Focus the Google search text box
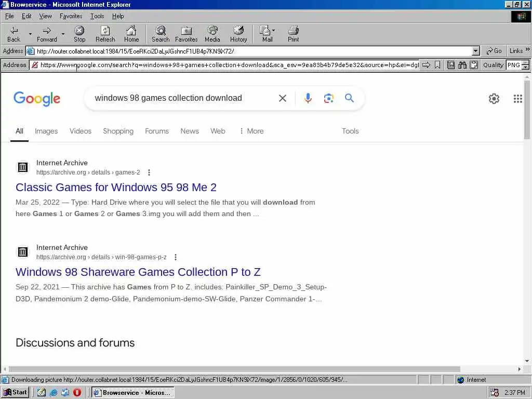Screen dimensions: 532x399 click(183, 98)
